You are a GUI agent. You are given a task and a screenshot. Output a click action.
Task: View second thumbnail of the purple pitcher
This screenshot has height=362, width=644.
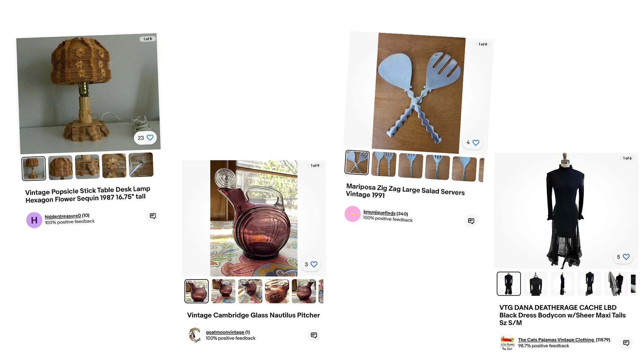tap(223, 291)
